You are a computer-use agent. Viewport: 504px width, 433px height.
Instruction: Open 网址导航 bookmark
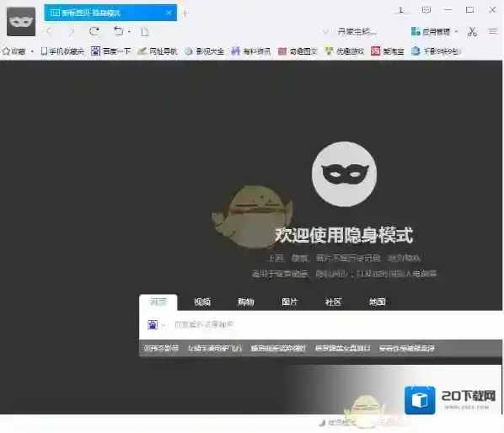158,51
